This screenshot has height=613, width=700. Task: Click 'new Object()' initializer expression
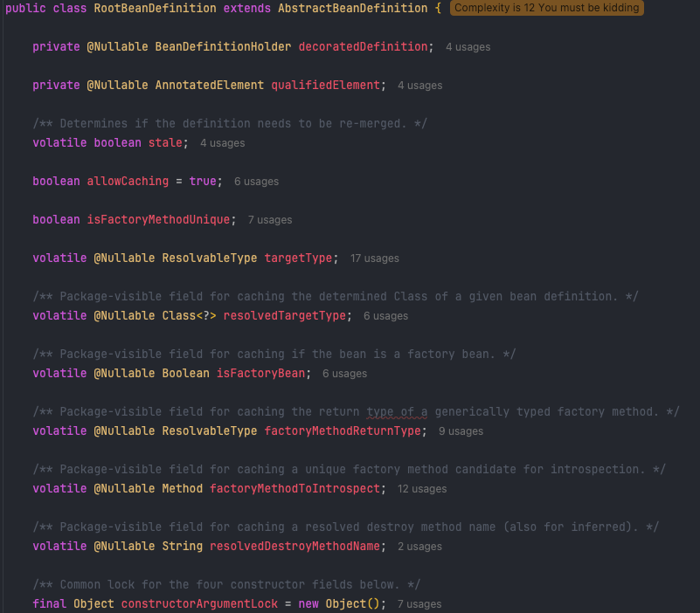tap(339, 603)
